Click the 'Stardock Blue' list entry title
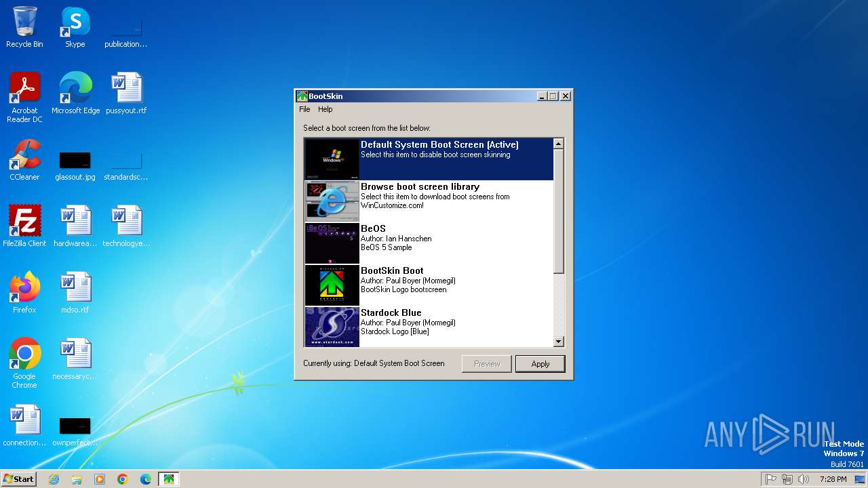Image resolution: width=868 pixels, height=488 pixels. pyautogui.click(x=391, y=312)
